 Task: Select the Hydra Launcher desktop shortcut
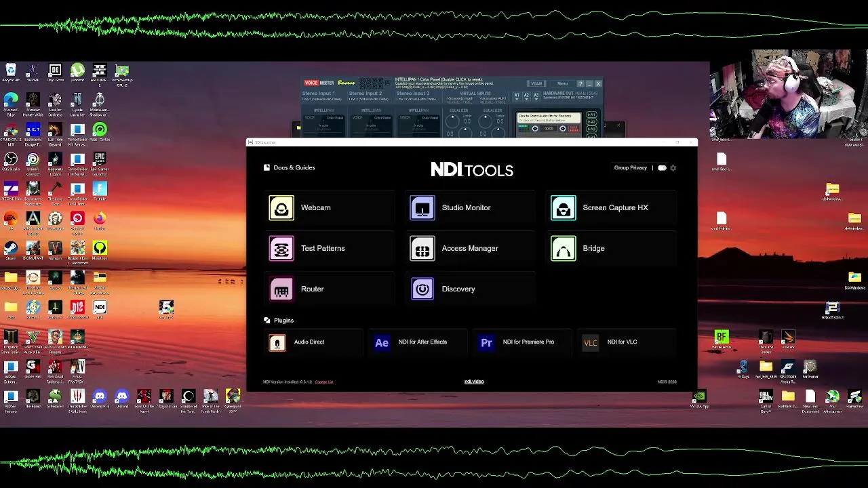[77, 105]
